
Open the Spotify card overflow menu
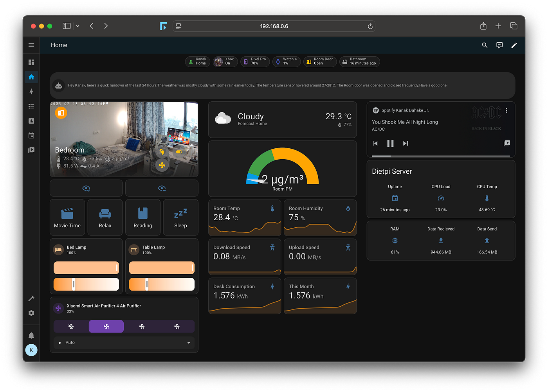click(506, 111)
